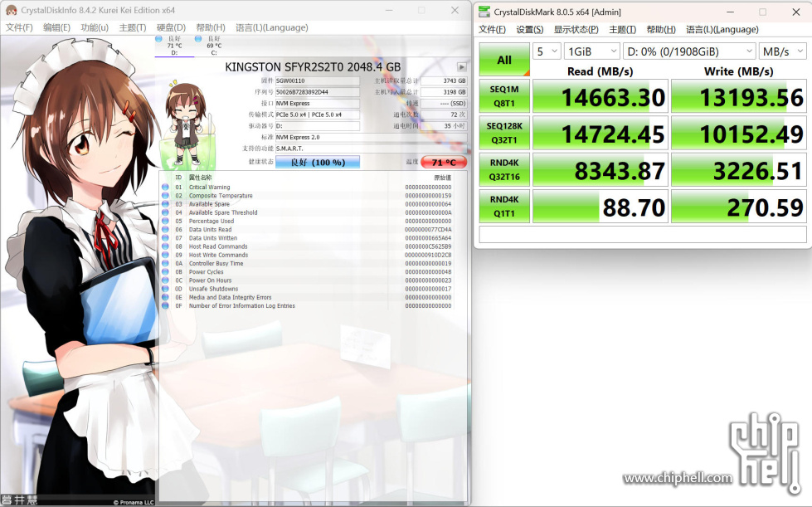Open 硬盘(D) menu in CrystalDiskInfo
This screenshot has width=812, height=507.
[171, 27]
